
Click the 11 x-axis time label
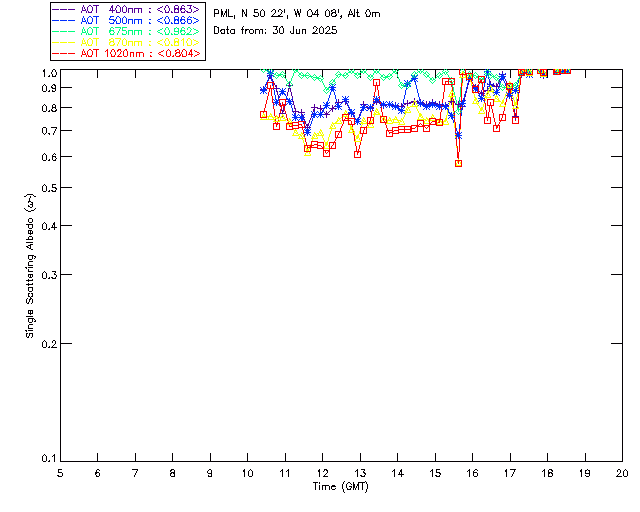(x=285, y=474)
